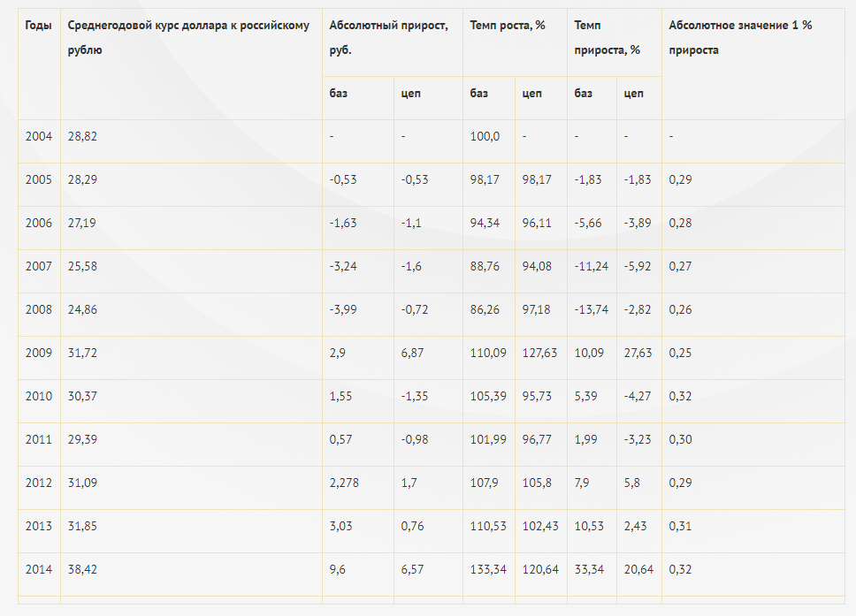Select the base growth rate 133,34
Screen dimensions: 856x616
[488, 570]
